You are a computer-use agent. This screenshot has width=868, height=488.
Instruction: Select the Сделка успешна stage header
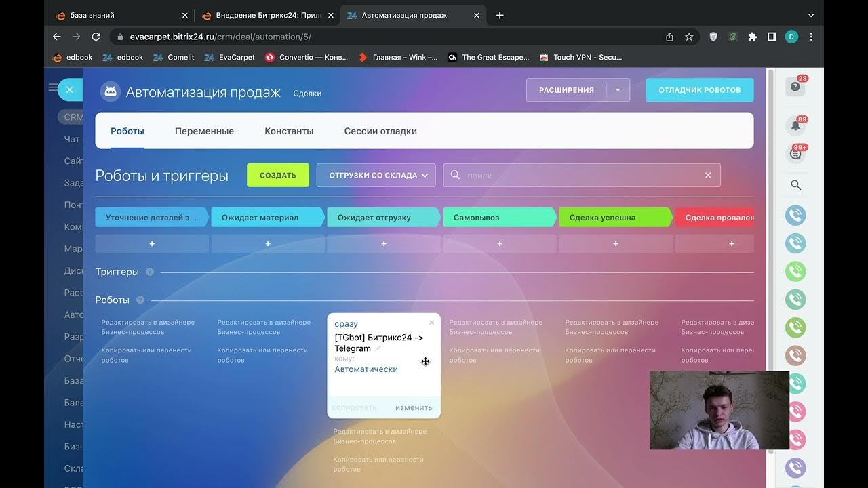(616, 218)
